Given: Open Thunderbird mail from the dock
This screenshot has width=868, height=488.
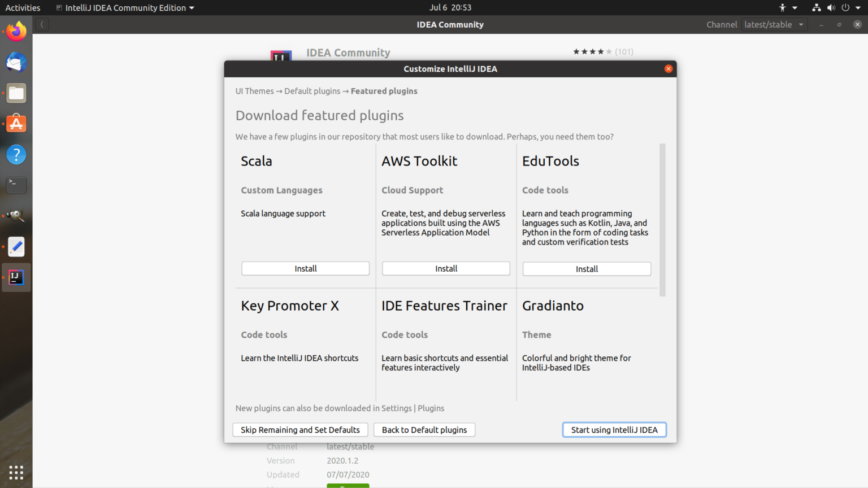Looking at the screenshot, I should tap(15, 63).
